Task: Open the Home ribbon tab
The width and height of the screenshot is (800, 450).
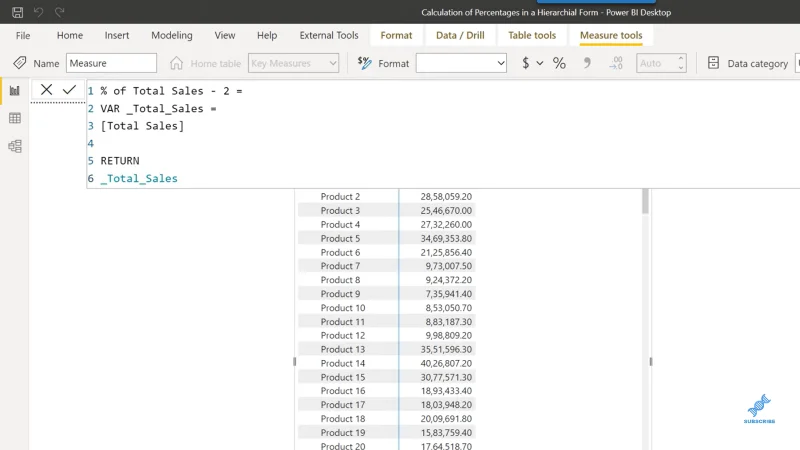Action: coord(70,35)
